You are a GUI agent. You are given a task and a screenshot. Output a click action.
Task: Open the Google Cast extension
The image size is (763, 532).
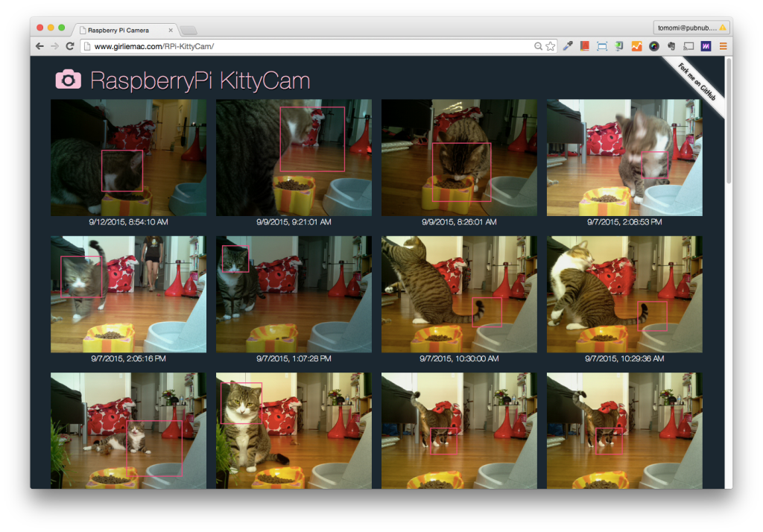[688, 46]
